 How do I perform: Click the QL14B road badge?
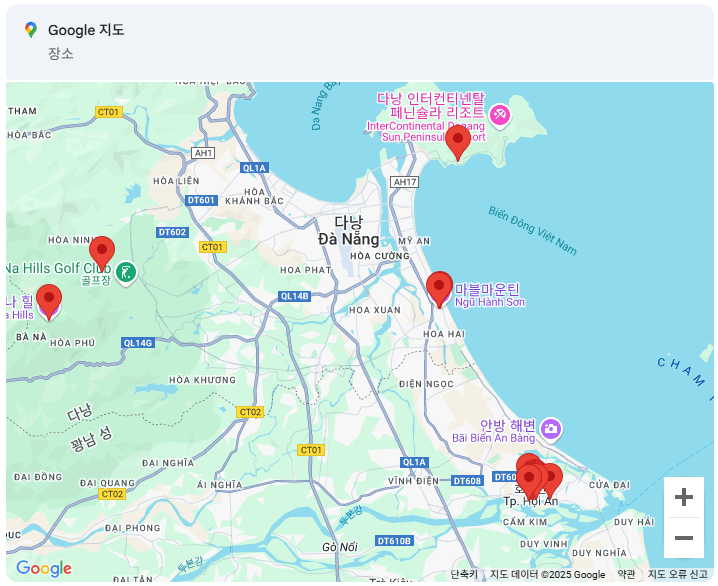(294, 296)
